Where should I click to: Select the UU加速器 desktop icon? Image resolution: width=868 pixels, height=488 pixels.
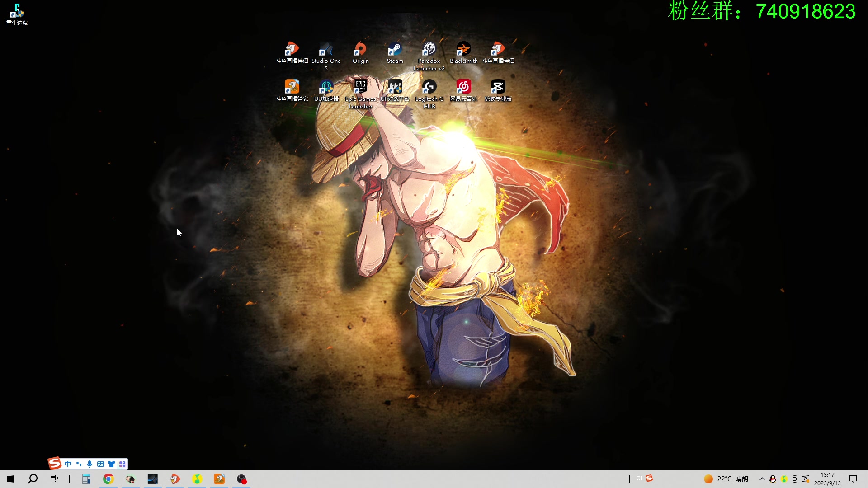[326, 91]
